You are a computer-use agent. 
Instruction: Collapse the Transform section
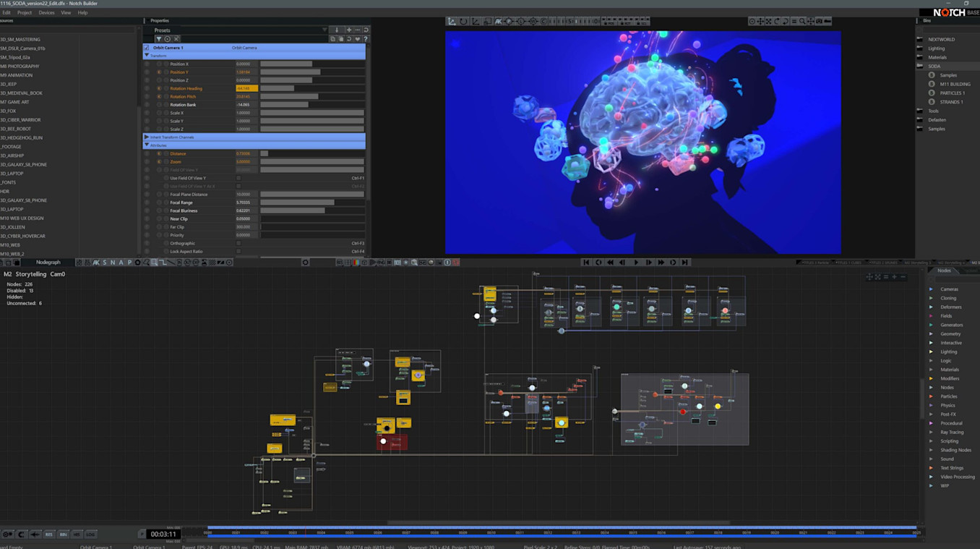147,56
